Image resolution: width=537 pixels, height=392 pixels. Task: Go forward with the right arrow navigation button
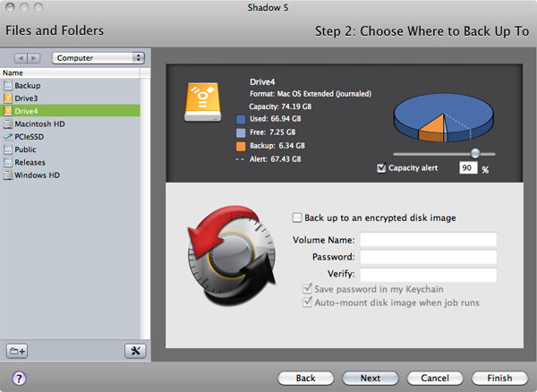click(34, 58)
